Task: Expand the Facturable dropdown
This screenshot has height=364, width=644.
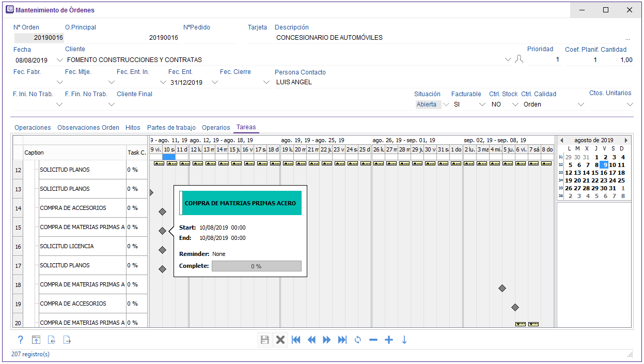Action: pyautogui.click(x=482, y=104)
